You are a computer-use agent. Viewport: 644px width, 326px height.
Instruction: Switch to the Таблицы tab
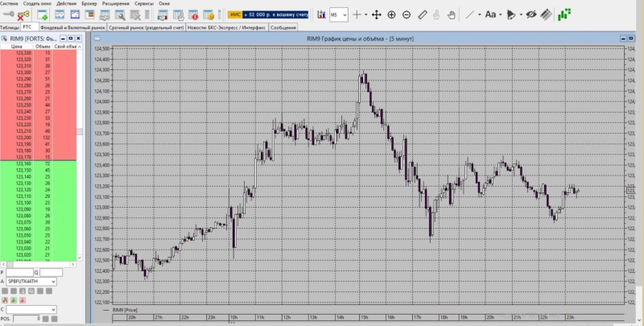(x=10, y=27)
